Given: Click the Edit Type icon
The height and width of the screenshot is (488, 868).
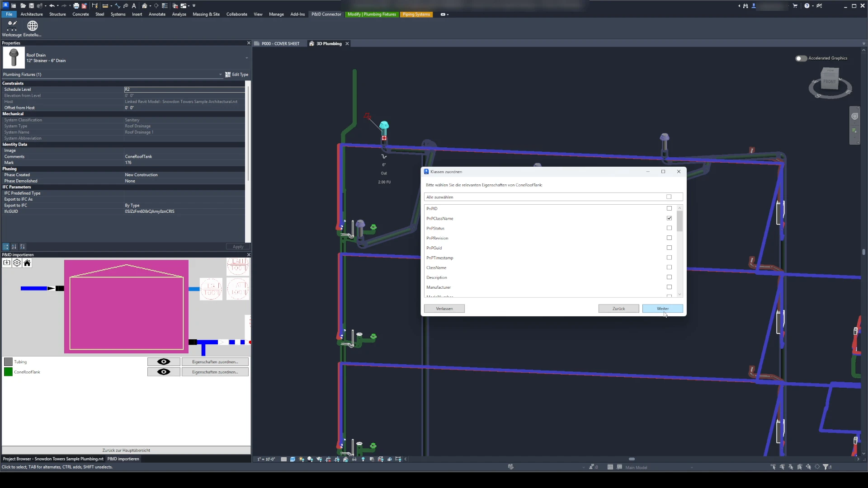Looking at the screenshot, I should point(228,75).
